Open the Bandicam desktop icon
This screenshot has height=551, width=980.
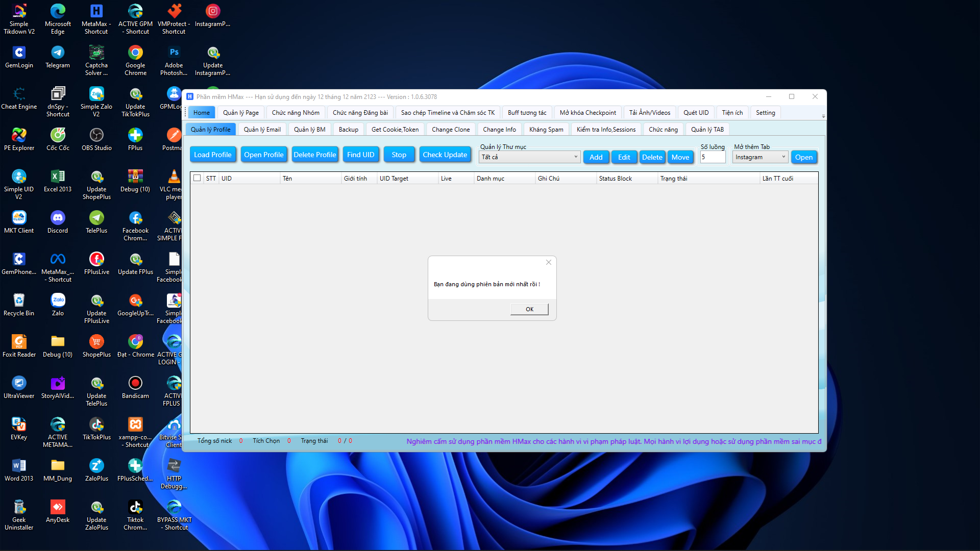coord(135,387)
